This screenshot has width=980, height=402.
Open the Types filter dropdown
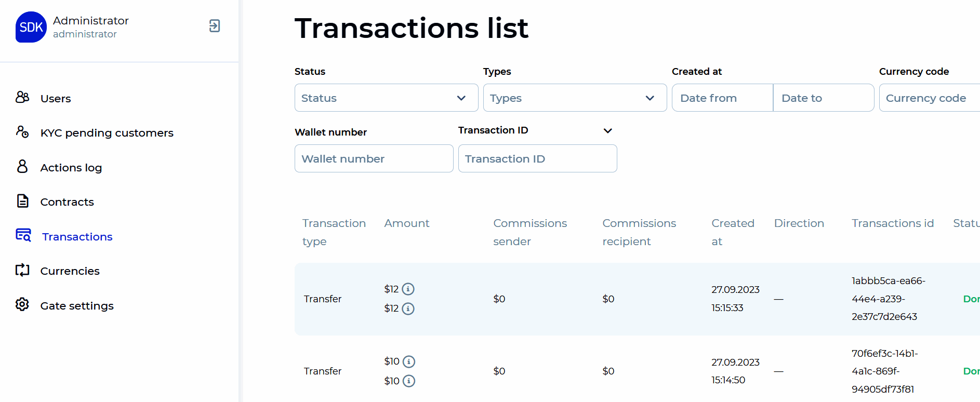(575, 98)
